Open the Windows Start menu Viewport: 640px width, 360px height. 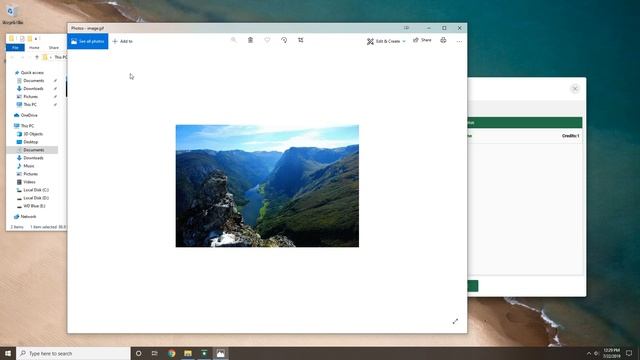tap(8, 353)
